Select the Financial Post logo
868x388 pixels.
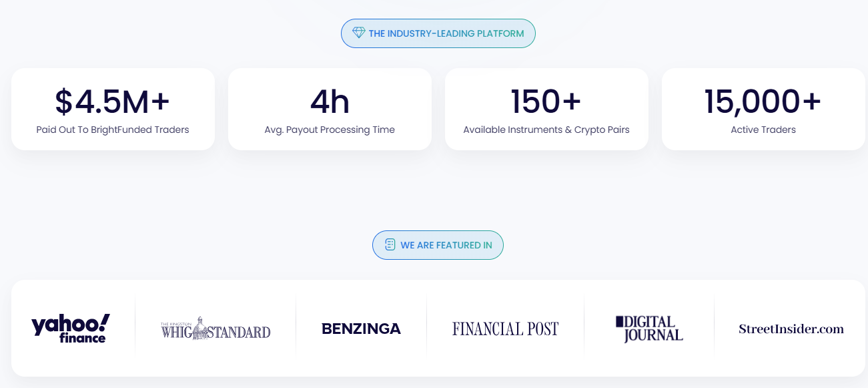click(x=505, y=329)
